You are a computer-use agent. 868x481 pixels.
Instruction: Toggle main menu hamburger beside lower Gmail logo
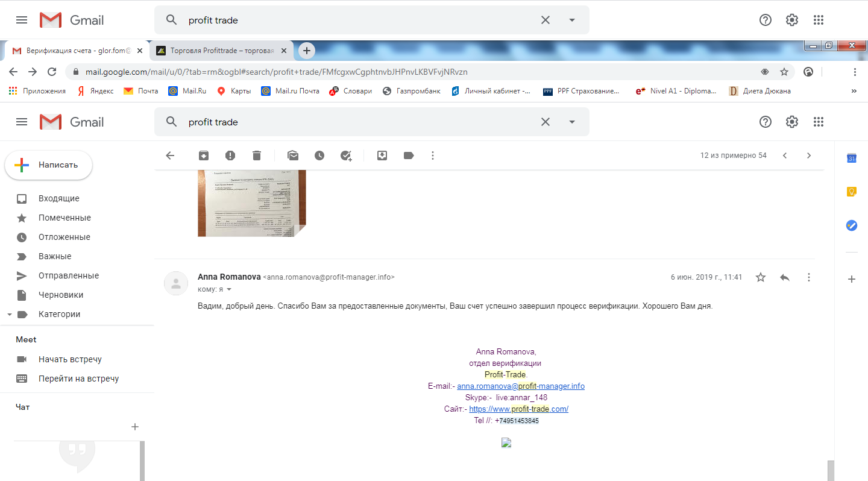pos(22,122)
